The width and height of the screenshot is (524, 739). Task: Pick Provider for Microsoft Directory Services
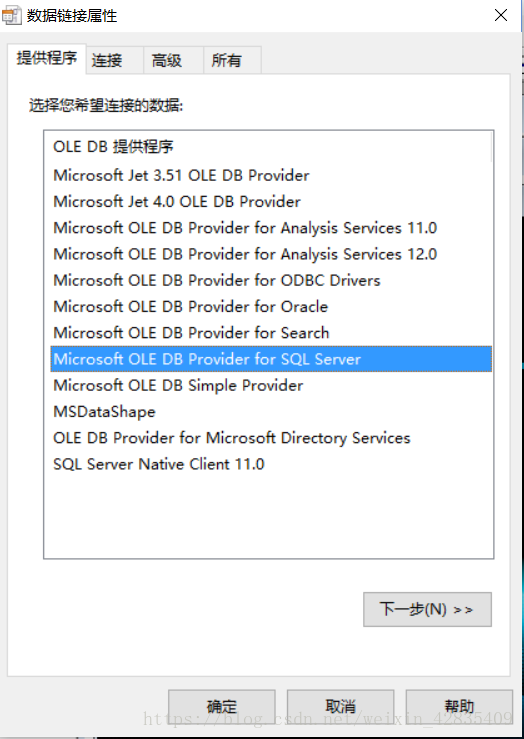click(271, 438)
